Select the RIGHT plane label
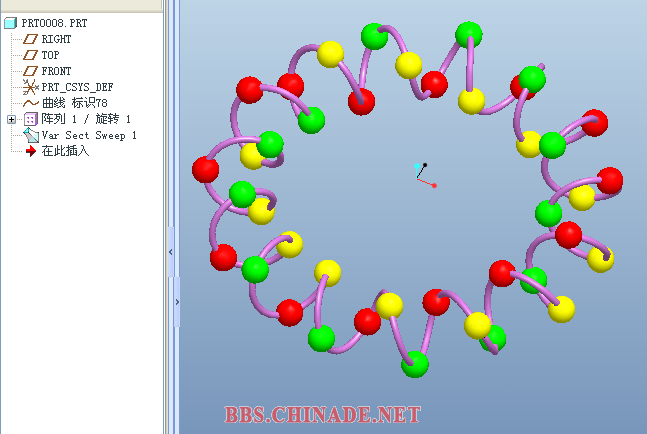 point(56,39)
